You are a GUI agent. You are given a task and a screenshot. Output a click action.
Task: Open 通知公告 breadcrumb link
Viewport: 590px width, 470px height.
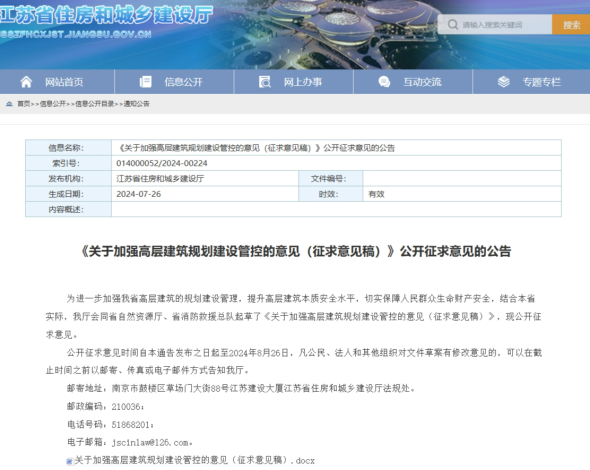coord(136,104)
